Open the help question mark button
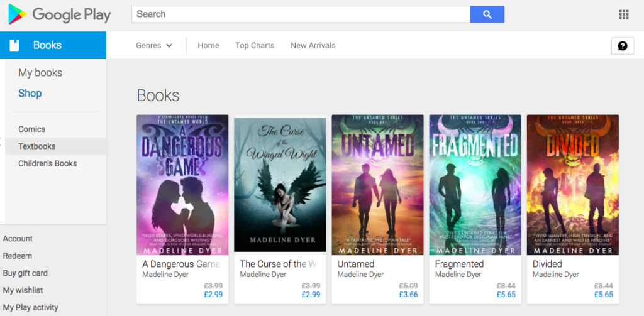The image size is (644, 316). [x=623, y=46]
